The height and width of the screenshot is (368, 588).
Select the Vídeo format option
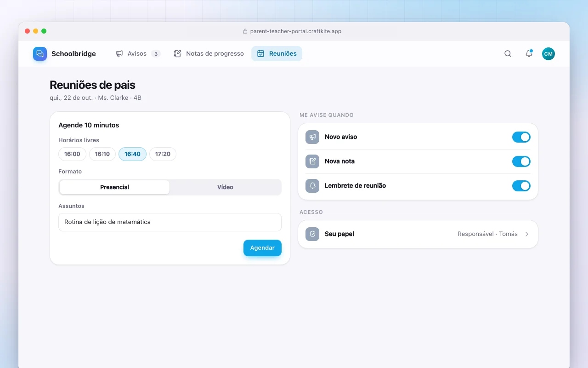[225, 187]
